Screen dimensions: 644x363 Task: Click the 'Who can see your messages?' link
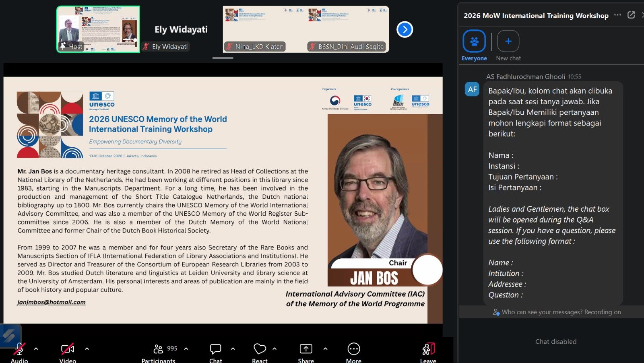[542, 312]
